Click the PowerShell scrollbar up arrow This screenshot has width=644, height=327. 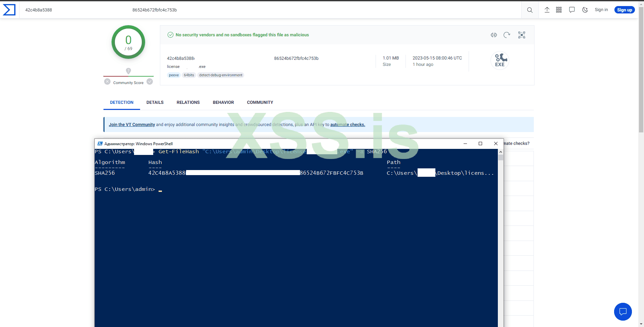point(501,152)
